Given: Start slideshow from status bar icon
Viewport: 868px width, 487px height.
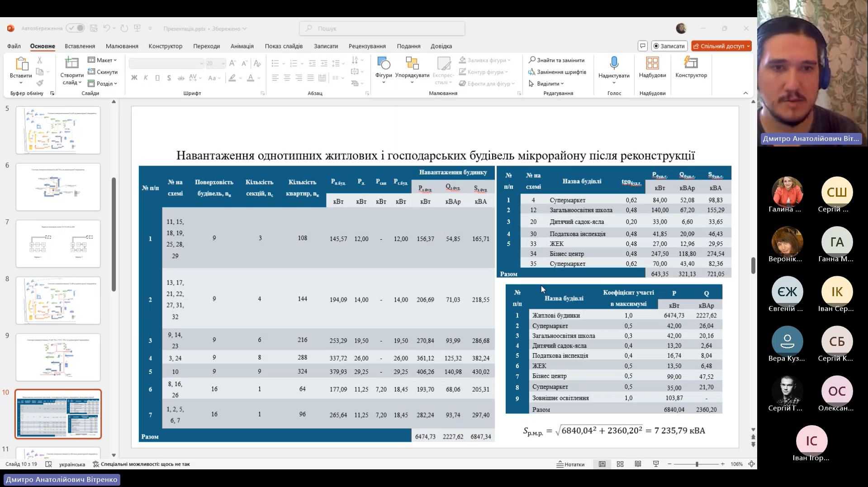Looking at the screenshot, I should tap(656, 464).
